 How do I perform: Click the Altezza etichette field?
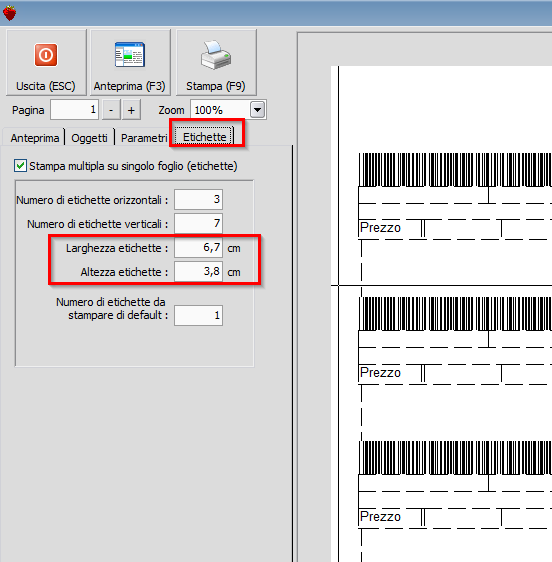(199, 272)
